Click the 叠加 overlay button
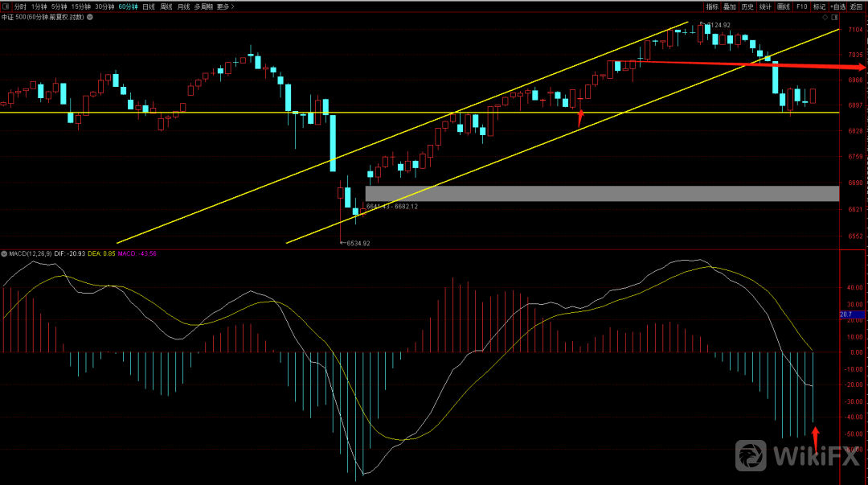 coord(730,6)
